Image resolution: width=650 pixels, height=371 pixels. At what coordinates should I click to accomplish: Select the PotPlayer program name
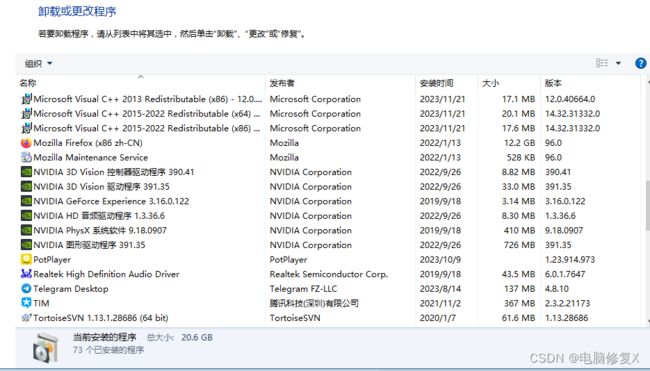pos(52,259)
